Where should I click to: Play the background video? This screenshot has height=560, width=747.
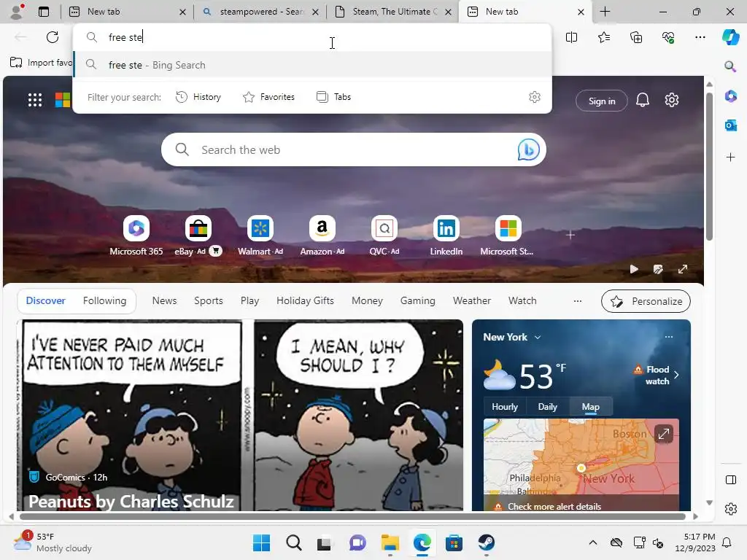634,269
